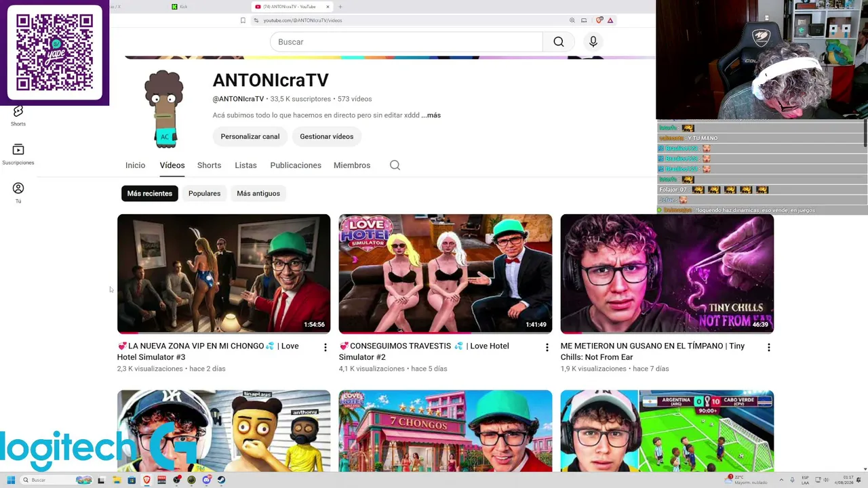Image resolution: width=868 pixels, height=488 pixels.
Task: Open the Love Hotel Simulator #3 thumbnail
Action: coord(224,274)
